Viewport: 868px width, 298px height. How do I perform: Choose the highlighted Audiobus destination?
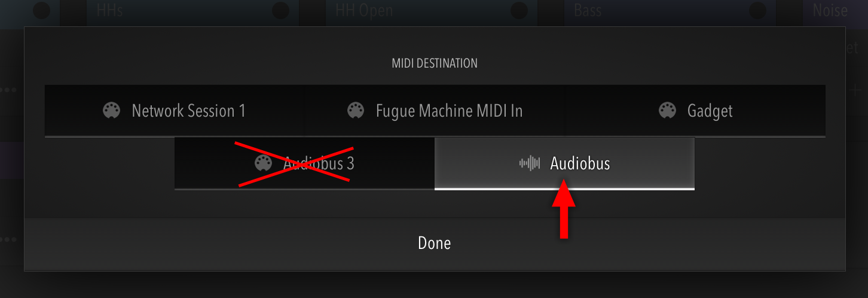(564, 163)
